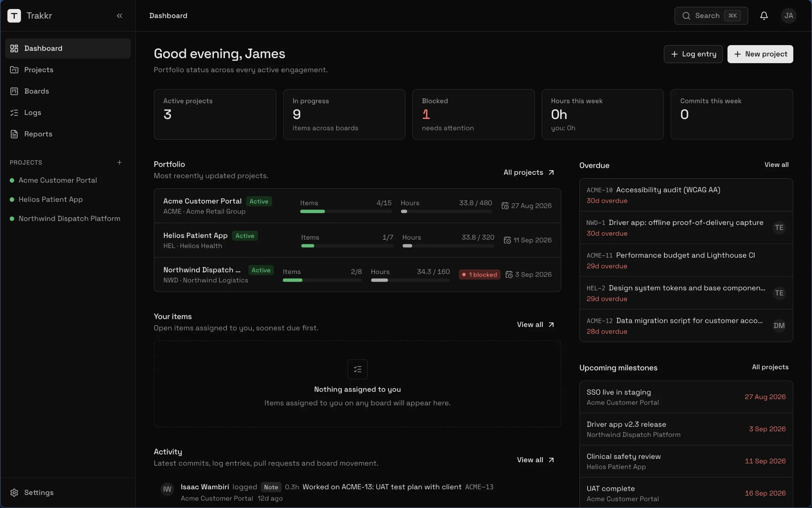Screen dimensions: 812x508
Task: Open milestone Clinical safety review
Action: tap(686, 461)
